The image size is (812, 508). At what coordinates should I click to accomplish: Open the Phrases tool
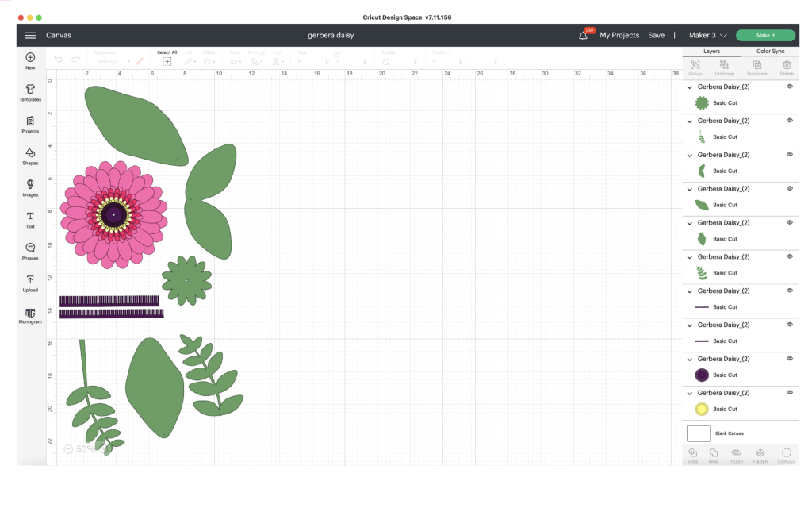31,252
